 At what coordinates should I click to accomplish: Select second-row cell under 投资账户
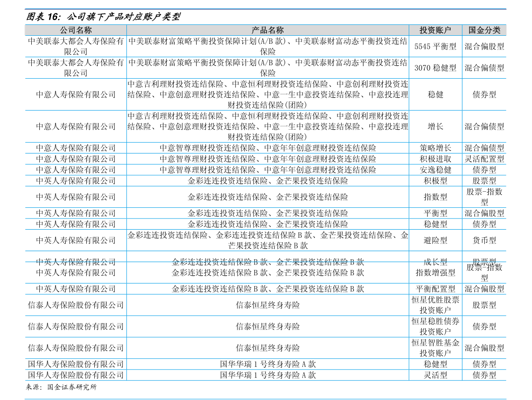click(x=436, y=68)
